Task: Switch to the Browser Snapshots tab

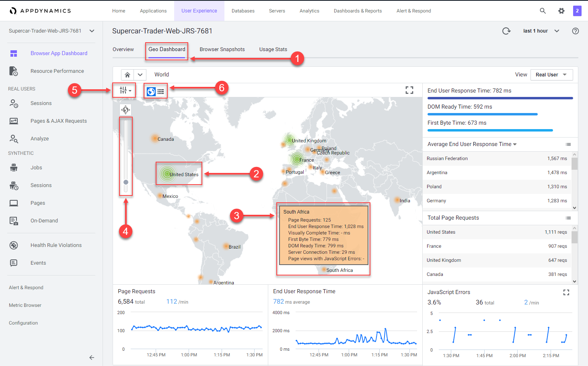Action: click(x=222, y=49)
